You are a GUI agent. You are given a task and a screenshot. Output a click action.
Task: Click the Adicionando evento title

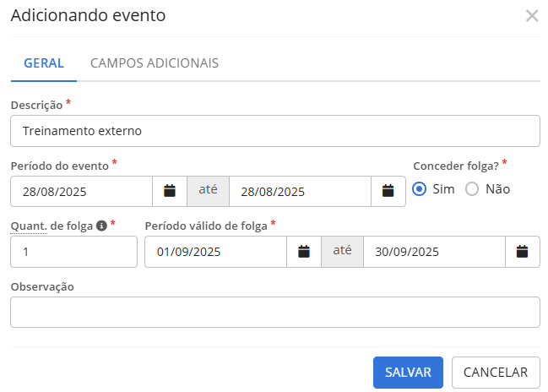[88, 15]
